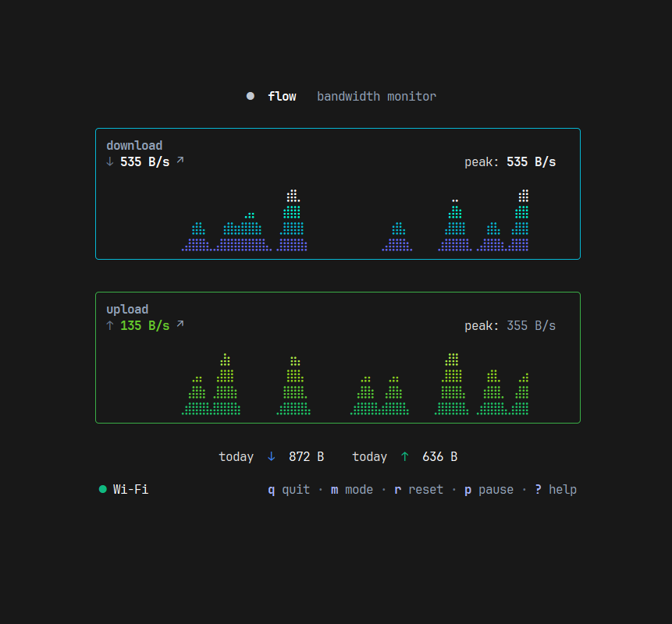Click the trend arrow after the download rate
672x624 pixels.
(x=180, y=160)
